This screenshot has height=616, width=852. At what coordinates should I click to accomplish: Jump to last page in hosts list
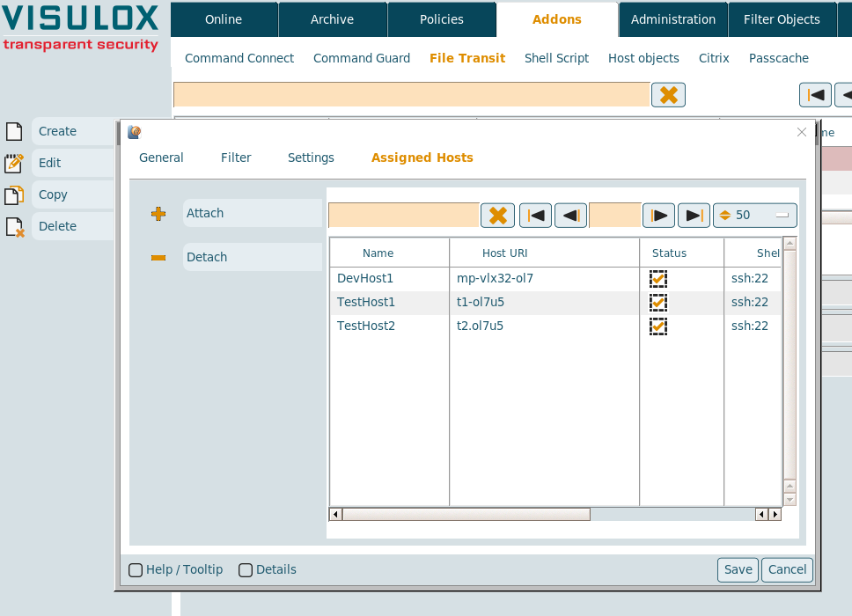[x=694, y=216]
